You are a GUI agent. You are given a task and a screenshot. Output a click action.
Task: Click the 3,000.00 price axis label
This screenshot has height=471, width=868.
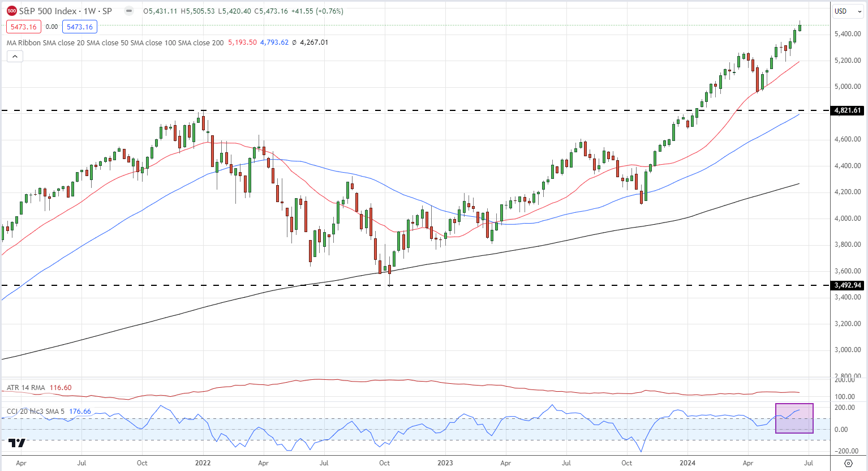tap(848, 350)
